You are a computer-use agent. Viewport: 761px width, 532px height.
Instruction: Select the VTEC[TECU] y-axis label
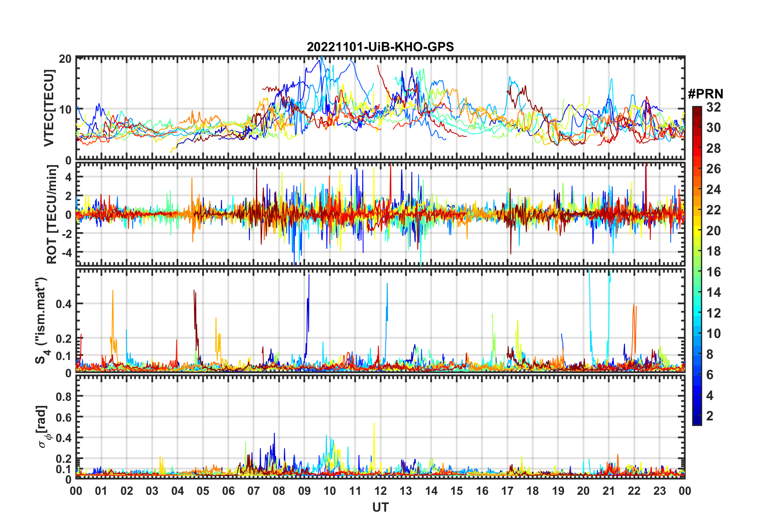coord(49,108)
